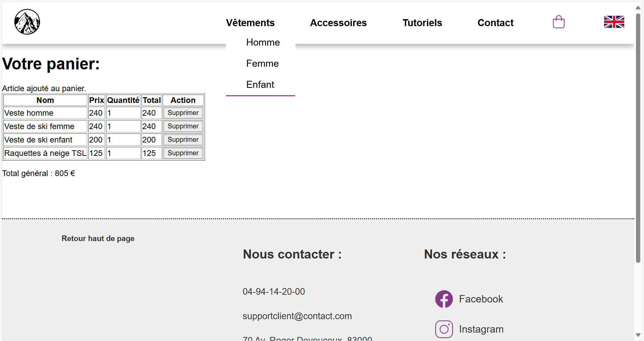Click the Quantité column header
The width and height of the screenshot is (644, 341).
(123, 100)
